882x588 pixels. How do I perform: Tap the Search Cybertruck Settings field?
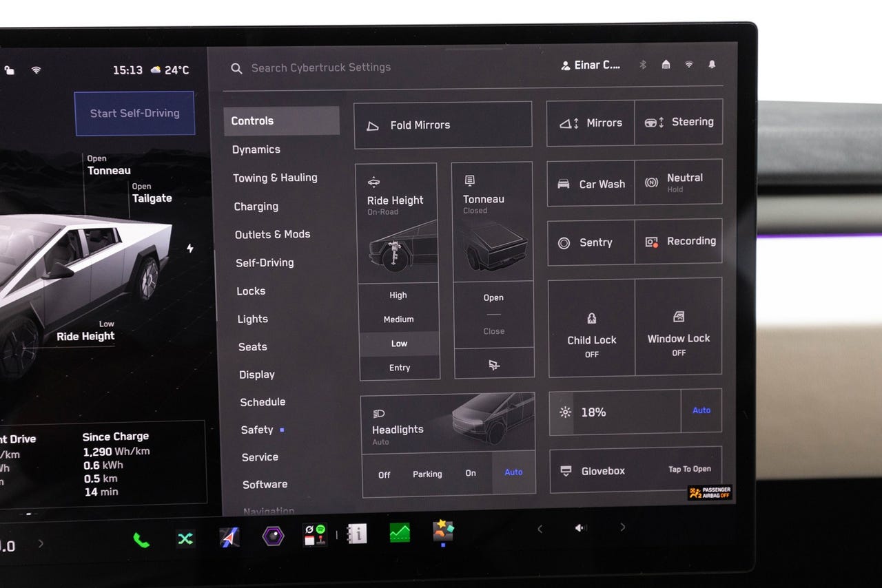pyautogui.click(x=321, y=67)
